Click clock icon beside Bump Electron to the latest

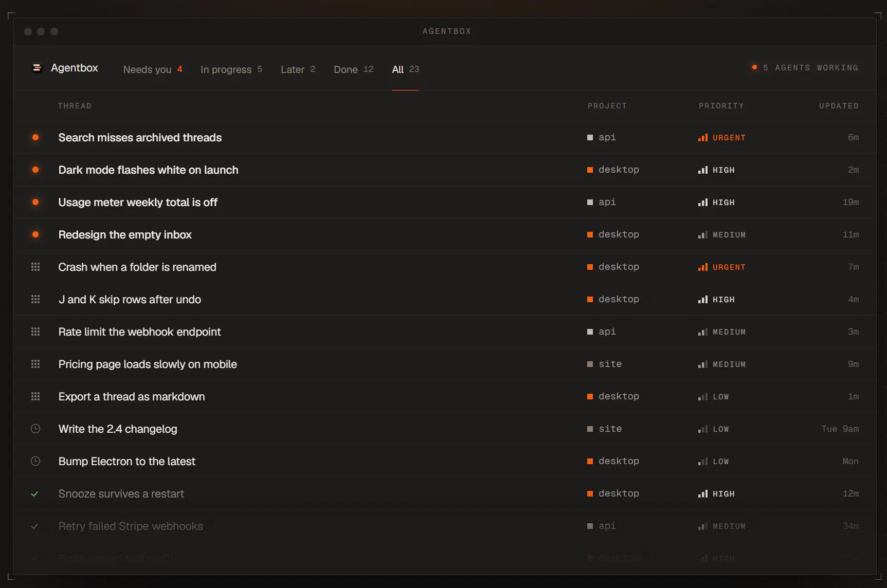tap(35, 461)
